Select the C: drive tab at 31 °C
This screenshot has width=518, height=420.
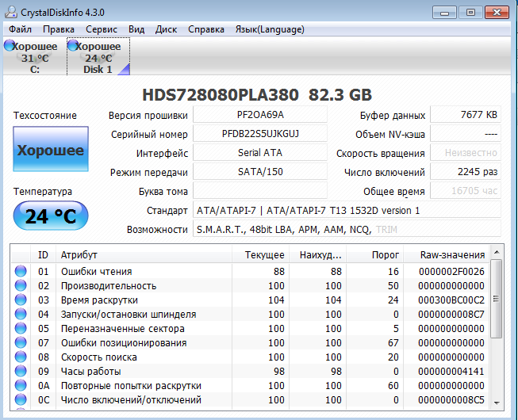pyautogui.click(x=34, y=57)
